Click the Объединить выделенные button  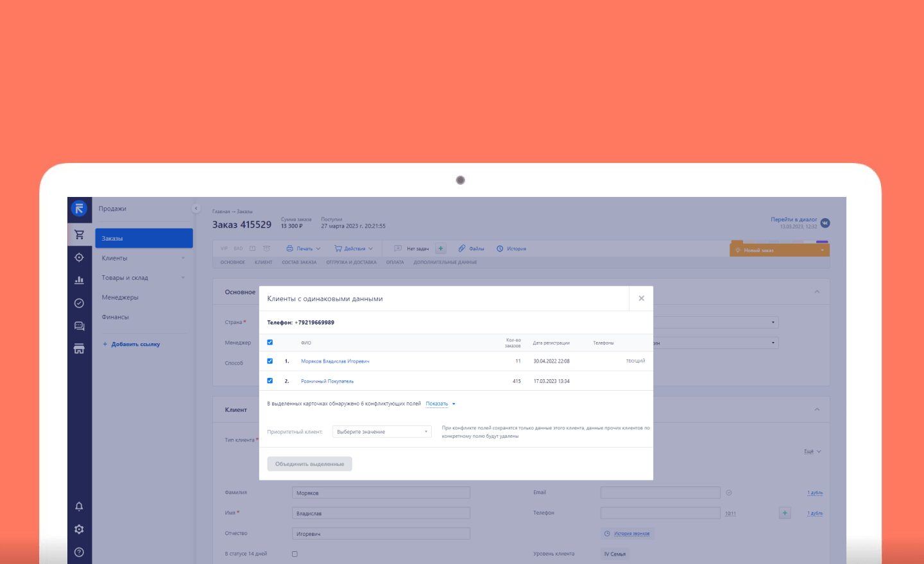309,464
